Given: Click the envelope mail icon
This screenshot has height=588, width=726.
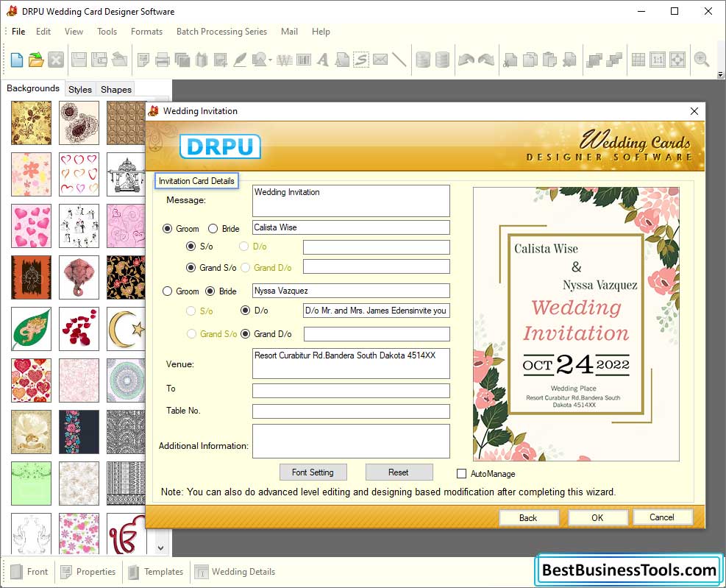Looking at the screenshot, I should [x=380, y=60].
